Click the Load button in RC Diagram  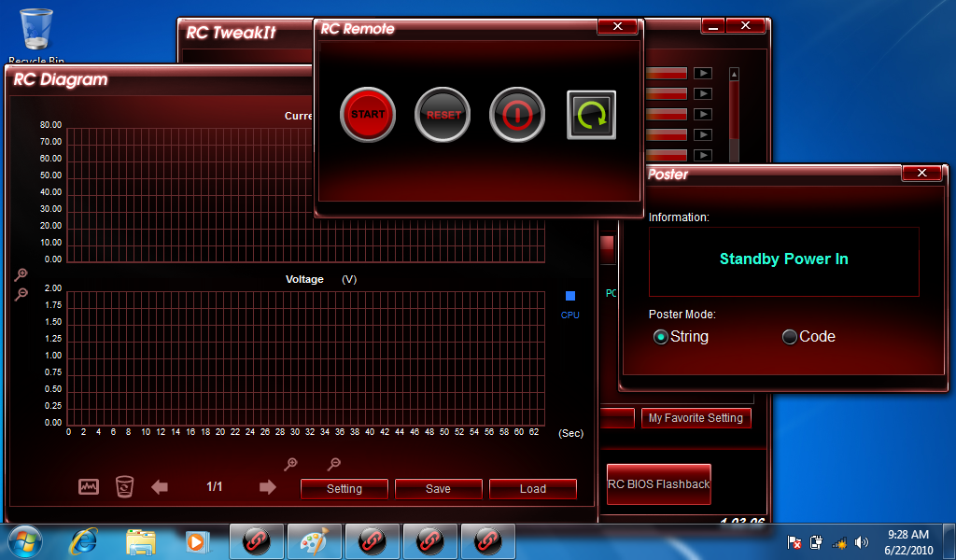533,489
